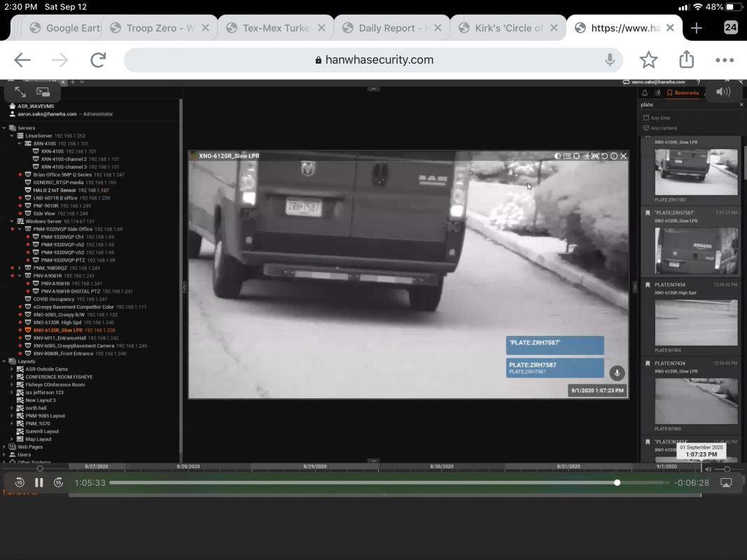Show info for the camera tile
The image size is (747, 560).
pos(614,156)
